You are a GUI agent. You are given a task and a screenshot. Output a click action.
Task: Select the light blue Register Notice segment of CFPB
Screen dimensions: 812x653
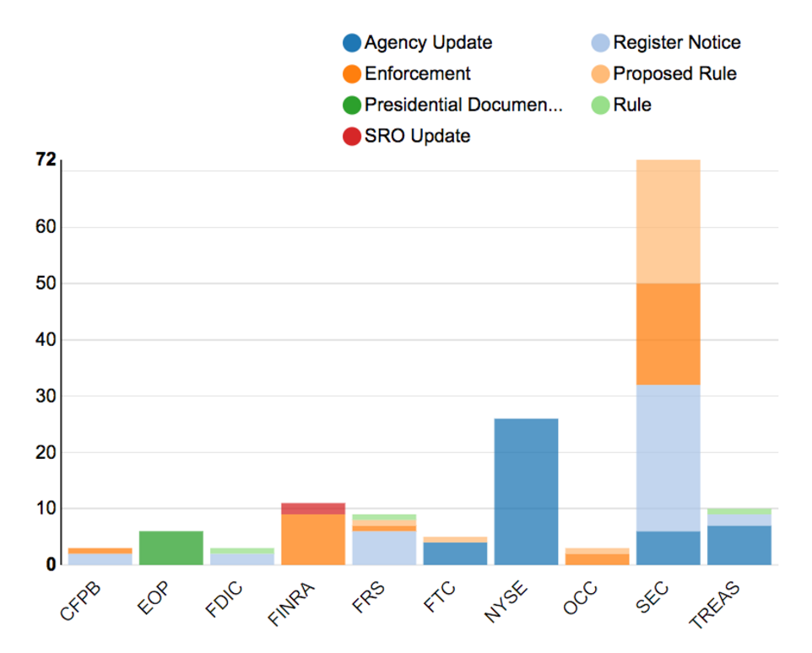pyautogui.click(x=100, y=559)
